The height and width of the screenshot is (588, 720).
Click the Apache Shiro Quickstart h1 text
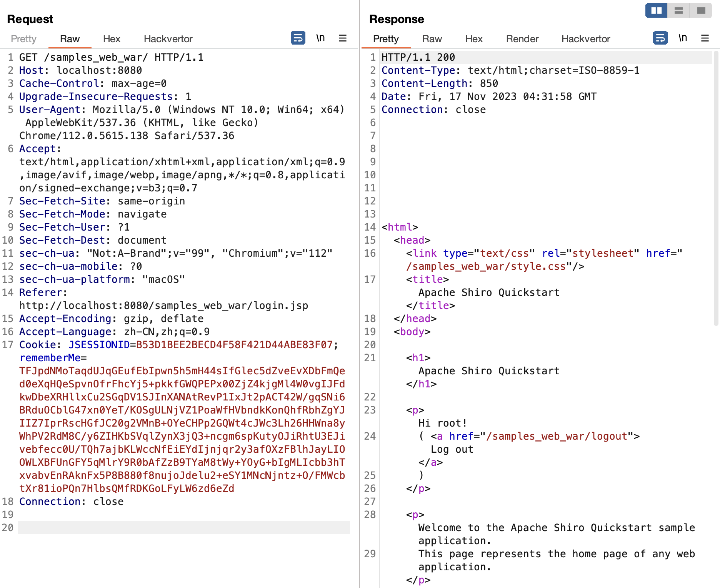[489, 371]
